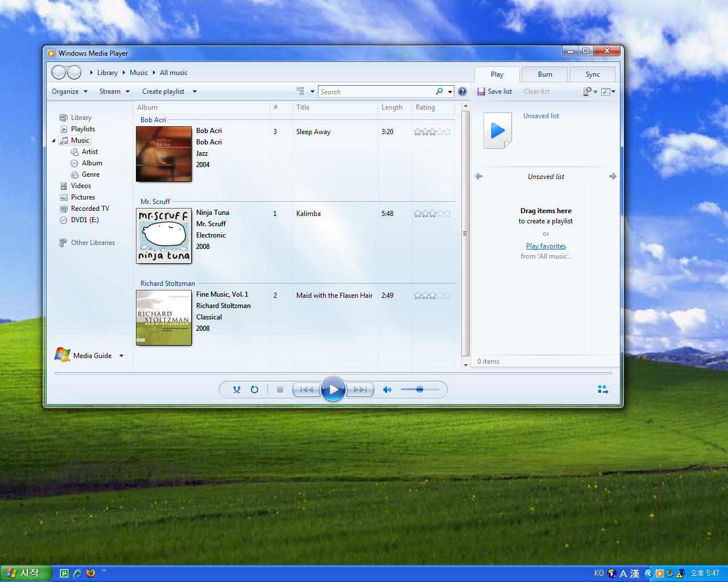Click the Unsaved list play thumbnail
The image size is (728, 582).
click(498, 131)
